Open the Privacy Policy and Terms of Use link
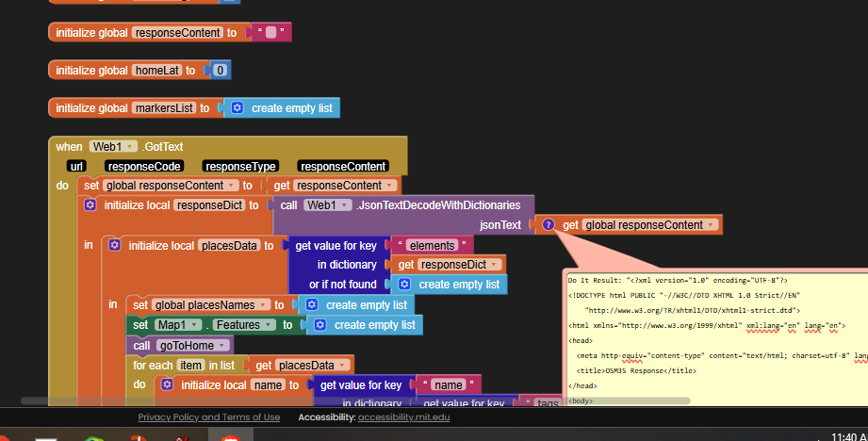This screenshot has height=441, width=868. pyautogui.click(x=208, y=416)
